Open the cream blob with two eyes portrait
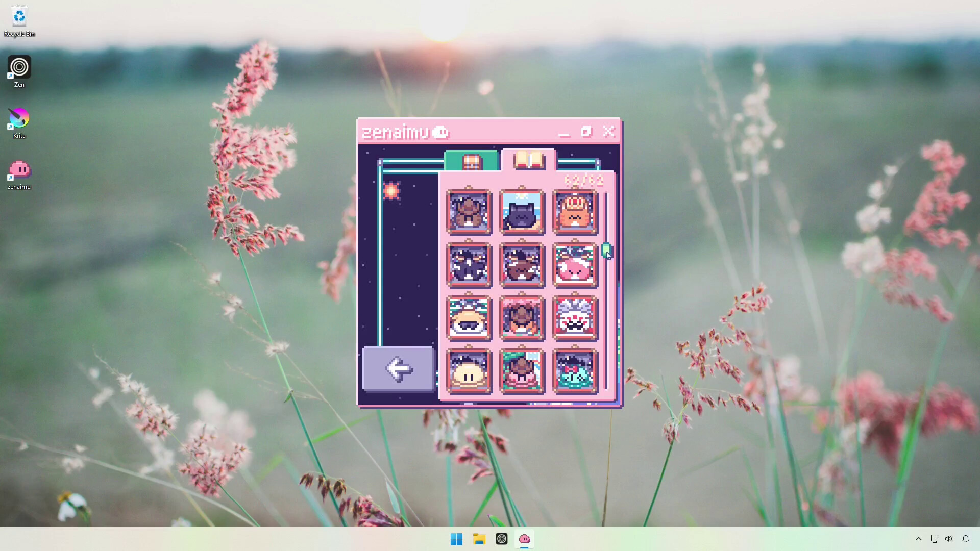The image size is (980, 551). click(469, 371)
